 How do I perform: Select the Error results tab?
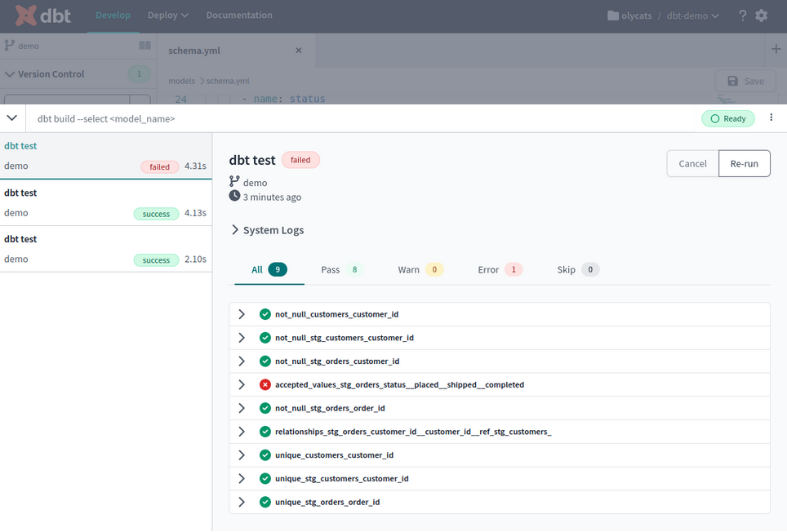[x=500, y=270]
